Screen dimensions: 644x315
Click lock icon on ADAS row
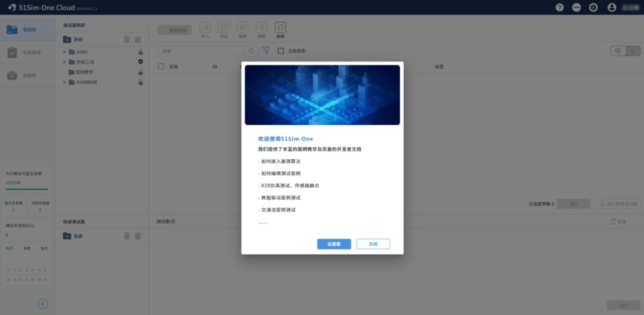click(141, 52)
